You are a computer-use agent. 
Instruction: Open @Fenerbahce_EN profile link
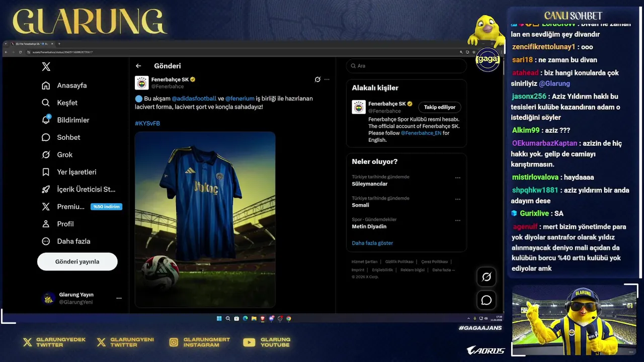pos(421,133)
